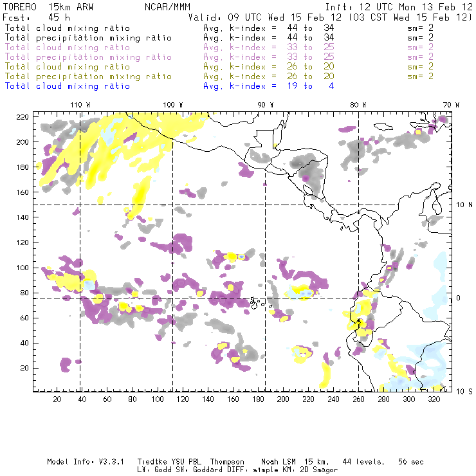The height and width of the screenshot is (476, 476).
Task: Click the "90 W" longitude label
Action: click(x=265, y=105)
